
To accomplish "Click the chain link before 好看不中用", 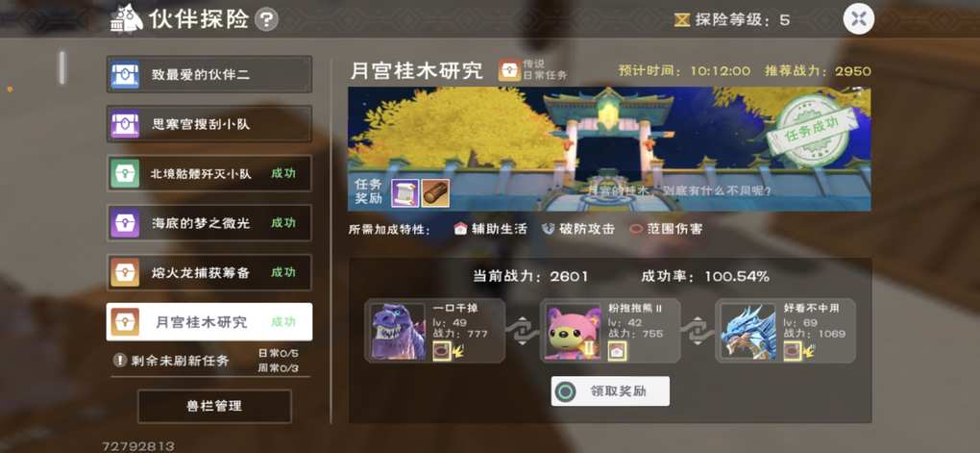I will [698, 330].
